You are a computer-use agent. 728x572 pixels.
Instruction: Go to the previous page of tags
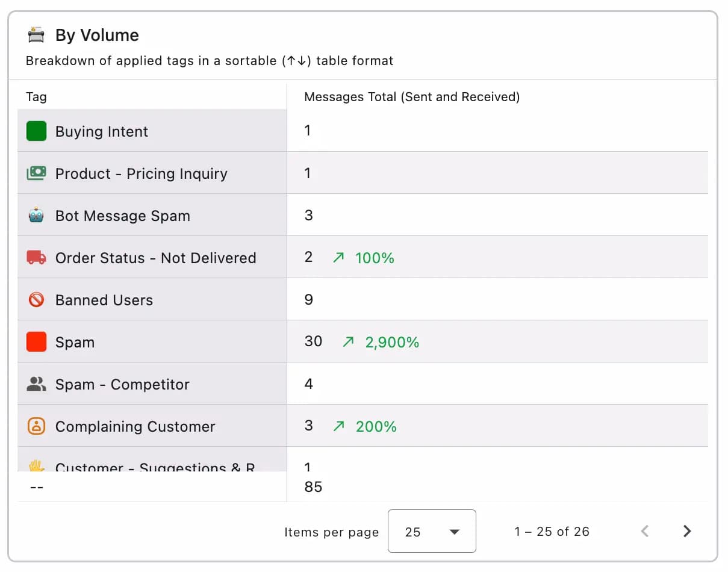pos(644,531)
